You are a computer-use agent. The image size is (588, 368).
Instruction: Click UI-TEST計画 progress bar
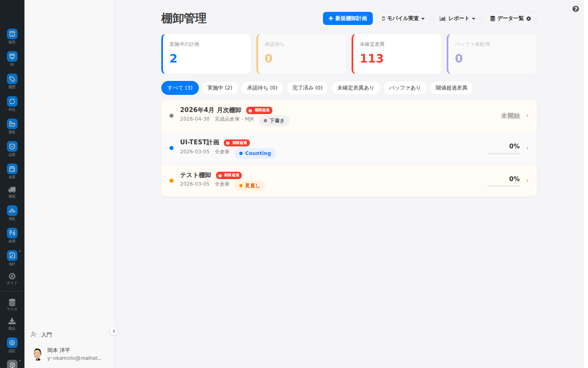(x=503, y=154)
